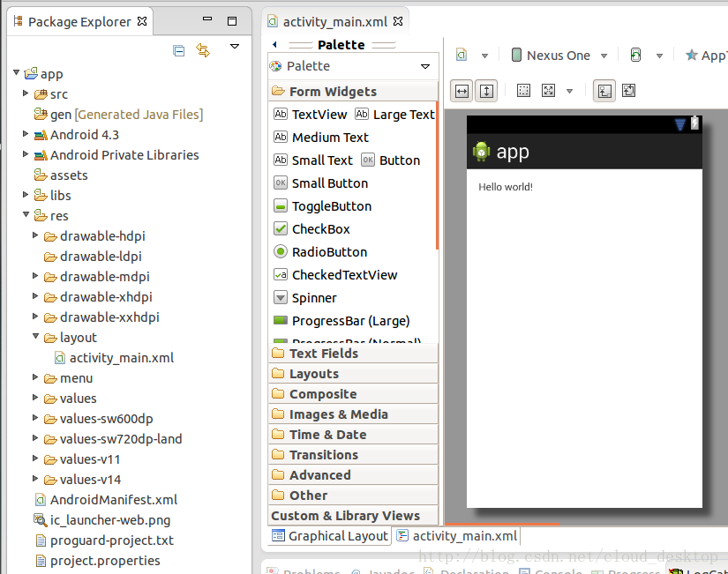
Task: Open the Transitions palette category
Action: 353,455
